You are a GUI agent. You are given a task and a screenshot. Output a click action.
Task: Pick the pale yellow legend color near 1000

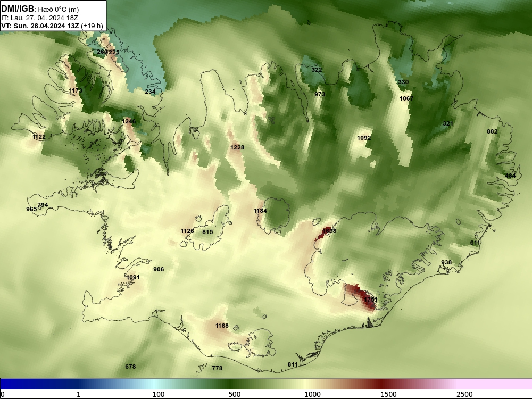click(306, 384)
